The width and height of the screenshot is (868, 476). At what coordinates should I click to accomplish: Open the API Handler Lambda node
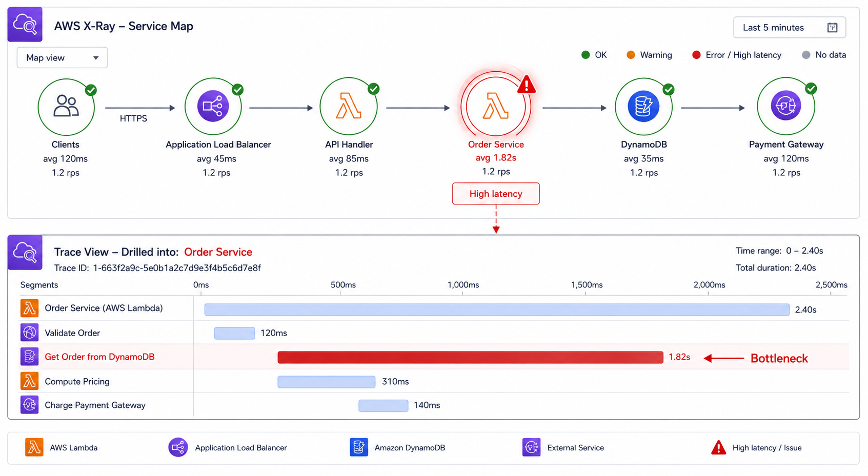(349, 107)
